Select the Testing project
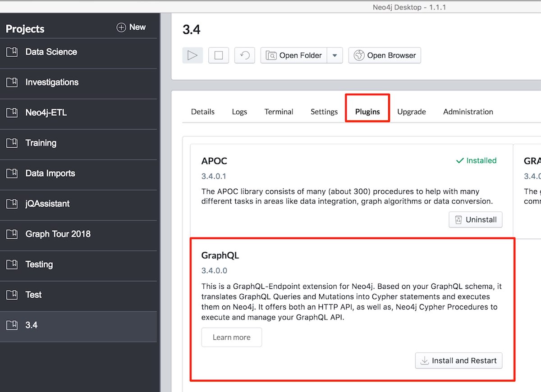This screenshot has height=392, width=541. [78, 264]
